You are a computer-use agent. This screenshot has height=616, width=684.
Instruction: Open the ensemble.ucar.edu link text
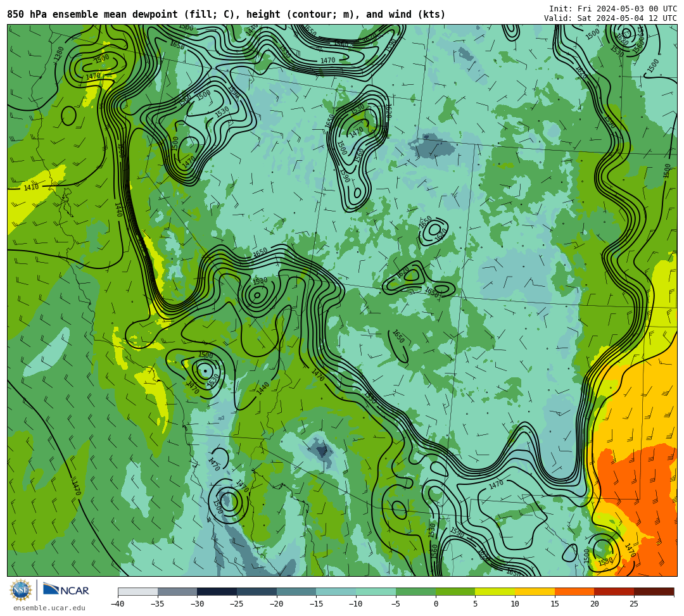pyautogui.click(x=49, y=608)
